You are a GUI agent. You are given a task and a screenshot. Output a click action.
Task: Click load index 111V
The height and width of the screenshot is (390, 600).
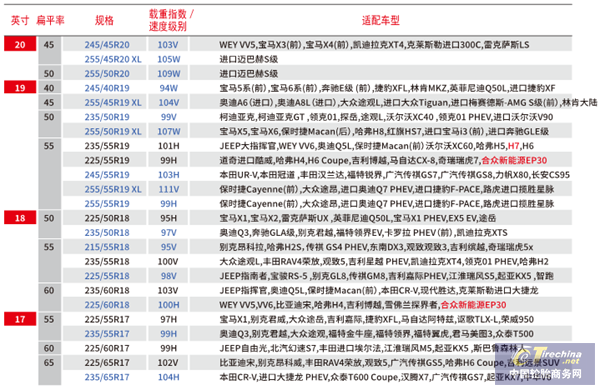pyautogui.click(x=169, y=189)
